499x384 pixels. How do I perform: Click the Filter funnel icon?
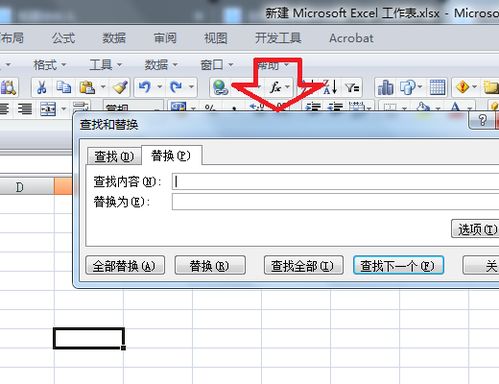pos(352,88)
